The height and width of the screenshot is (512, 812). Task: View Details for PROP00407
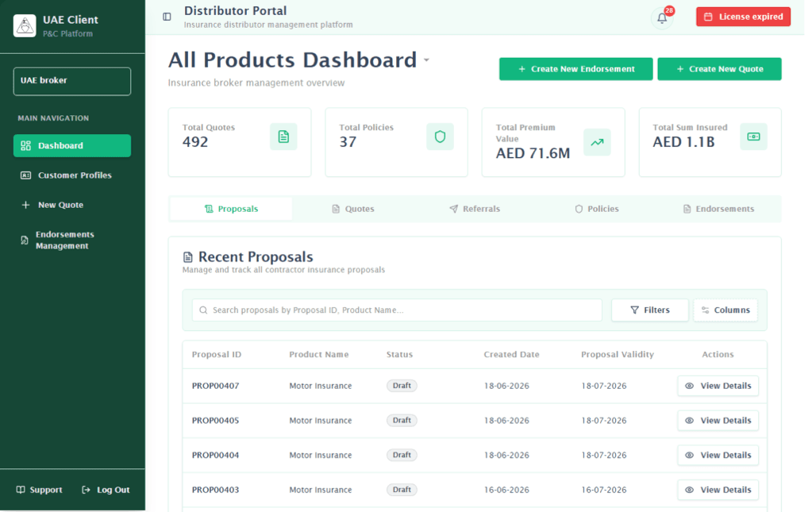click(x=718, y=387)
